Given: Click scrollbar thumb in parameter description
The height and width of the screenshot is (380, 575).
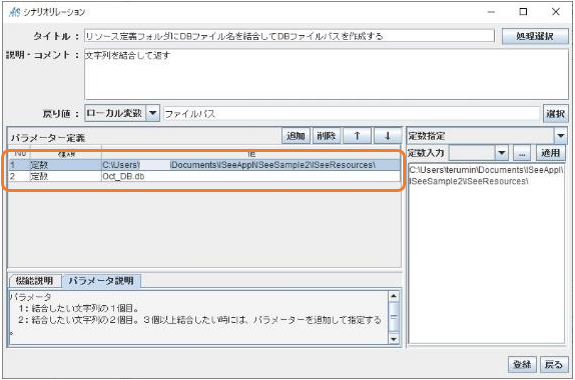Looking at the screenshot, I should 393,318.
